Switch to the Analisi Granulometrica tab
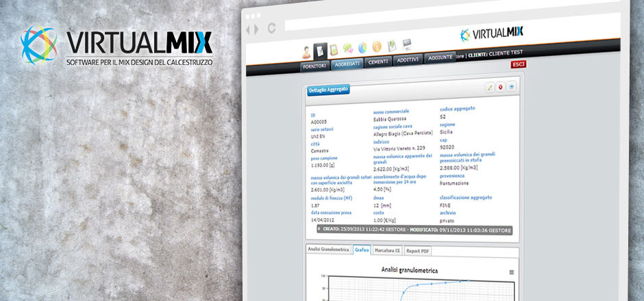This screenshot has width=644, height=301. click(x=329, y=249)
